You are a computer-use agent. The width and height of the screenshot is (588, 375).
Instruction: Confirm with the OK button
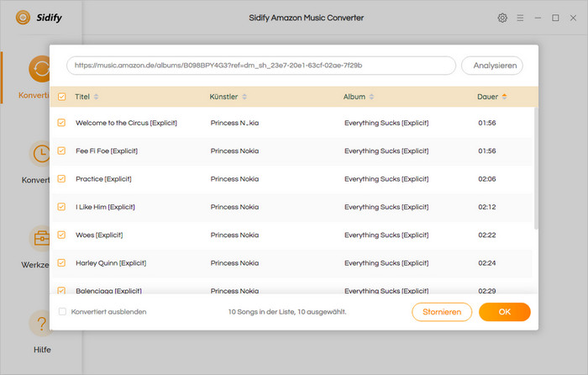click(x=504, y=312)
